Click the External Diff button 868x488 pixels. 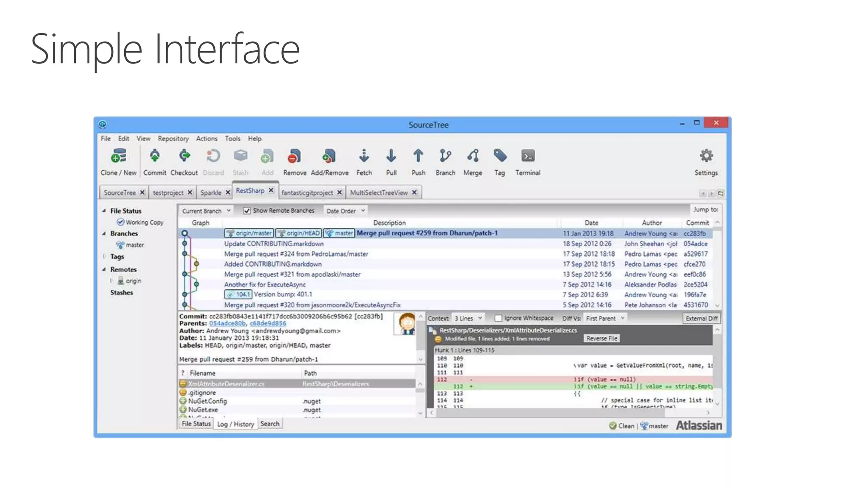(701, 319)
